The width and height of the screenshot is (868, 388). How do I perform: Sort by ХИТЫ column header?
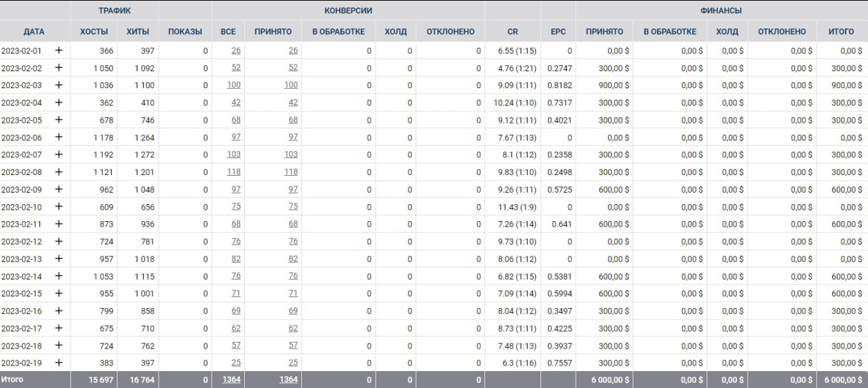138,31
